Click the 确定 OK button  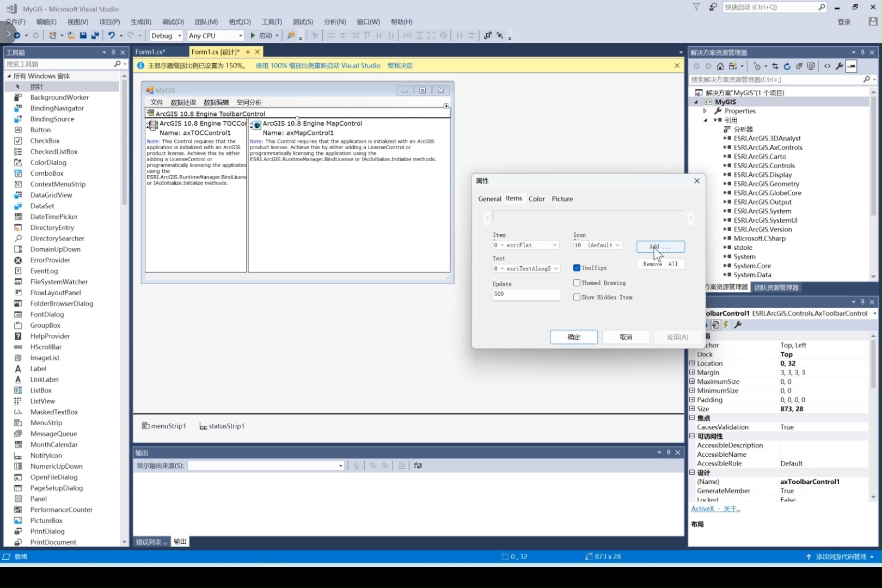pos(574,337)
